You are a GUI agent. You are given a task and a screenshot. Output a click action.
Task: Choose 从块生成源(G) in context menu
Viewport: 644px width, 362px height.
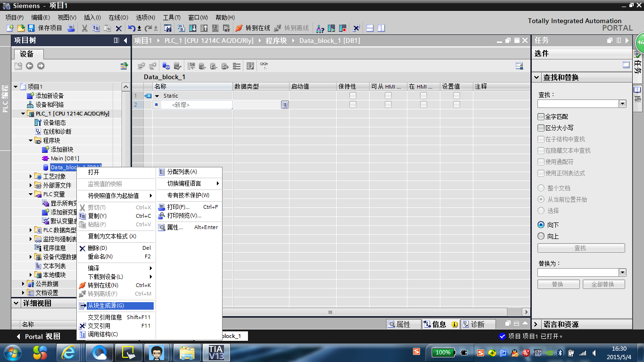116,306
